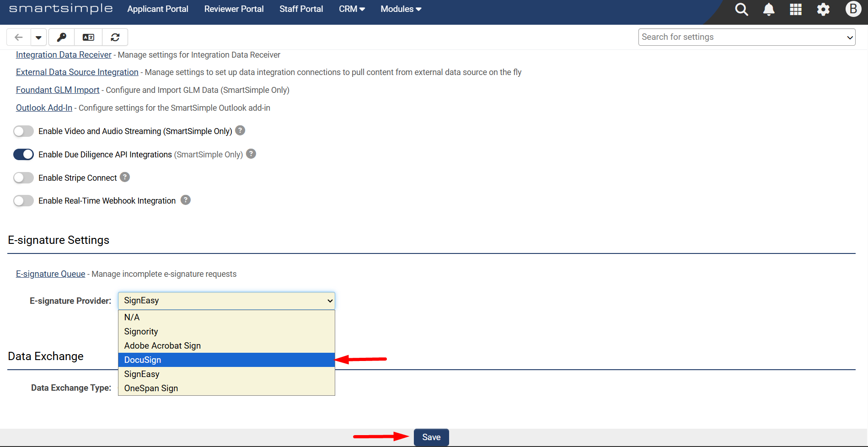This screenshot has width=868, height=447.
Task: Show help for Video and Audio Streaming
Action: click(x=240, y=130)
